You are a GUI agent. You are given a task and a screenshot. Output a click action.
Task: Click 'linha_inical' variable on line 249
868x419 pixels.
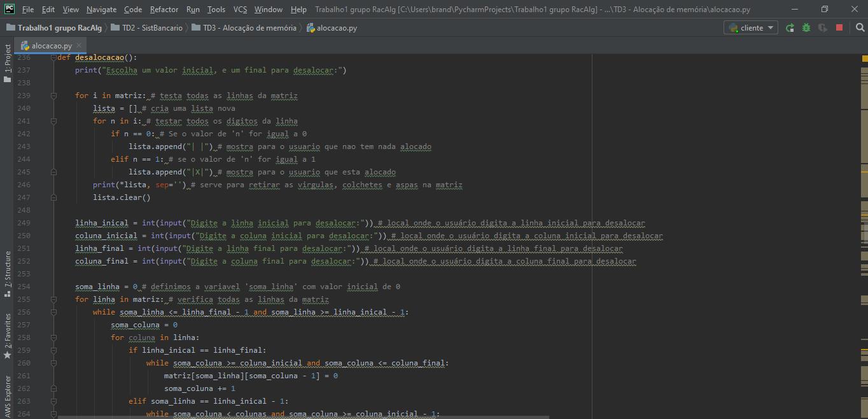click(x=102, y=223)
